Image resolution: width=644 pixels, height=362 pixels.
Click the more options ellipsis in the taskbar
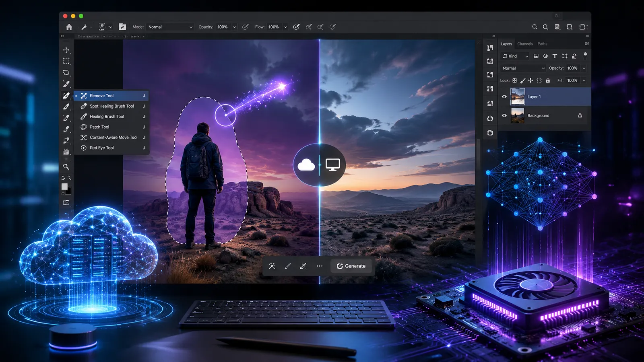(x=320, y=266)
